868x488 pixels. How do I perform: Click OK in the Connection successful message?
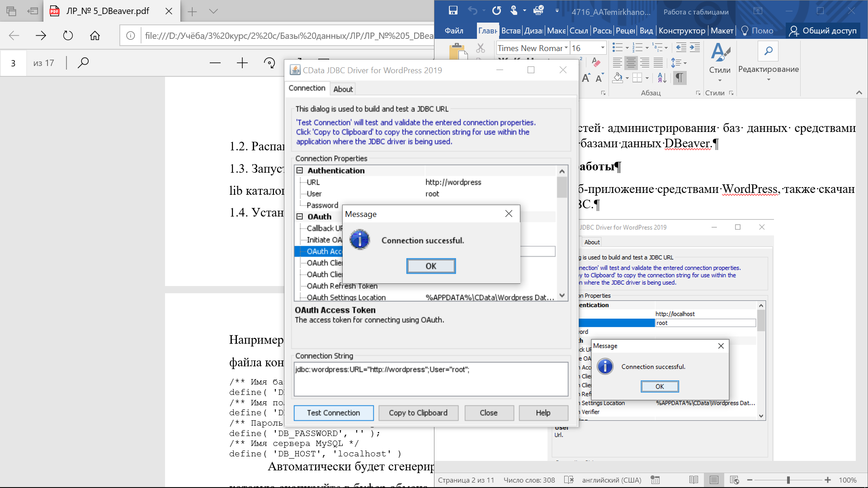pyautogui.click(x=431, y=266)
